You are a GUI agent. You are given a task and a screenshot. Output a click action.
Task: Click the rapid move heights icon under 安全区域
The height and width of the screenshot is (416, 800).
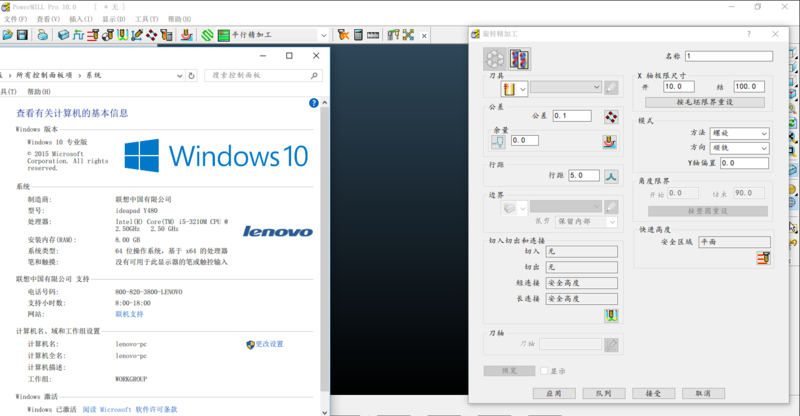764,258
